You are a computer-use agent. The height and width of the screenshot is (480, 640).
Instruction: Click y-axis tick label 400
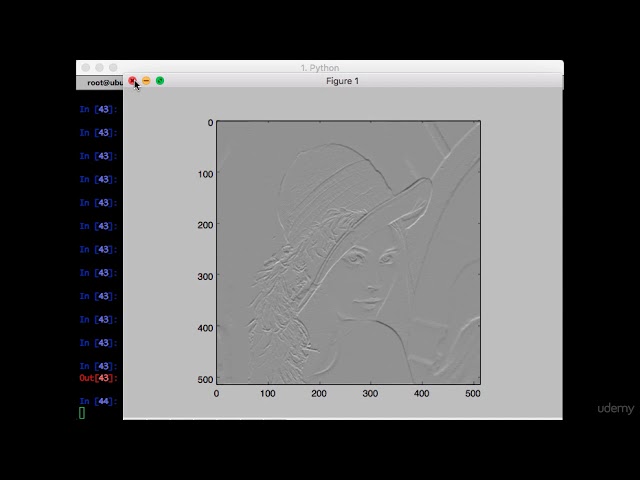click(x=205, y=328)
